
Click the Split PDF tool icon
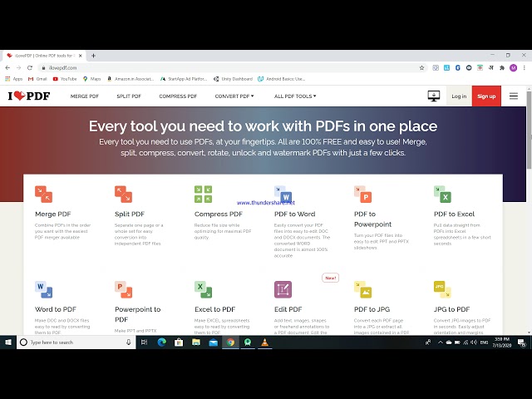tap(123, 194)
